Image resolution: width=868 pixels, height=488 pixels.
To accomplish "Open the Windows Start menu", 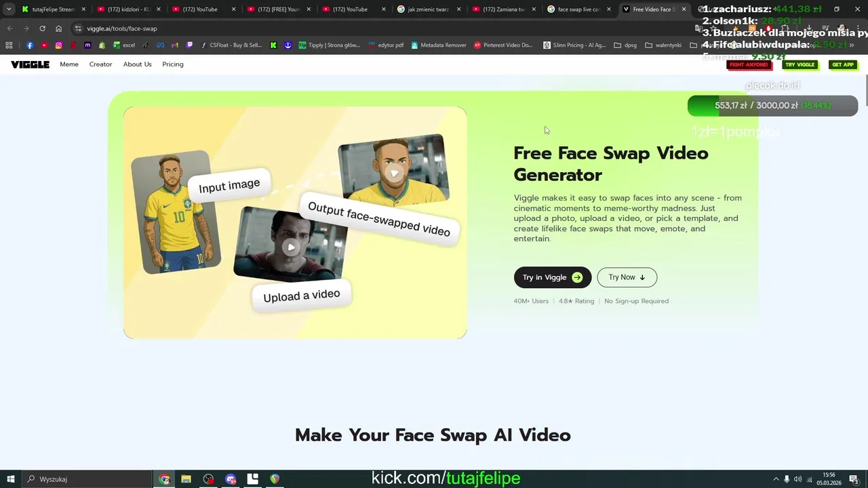I will (11, 479).
